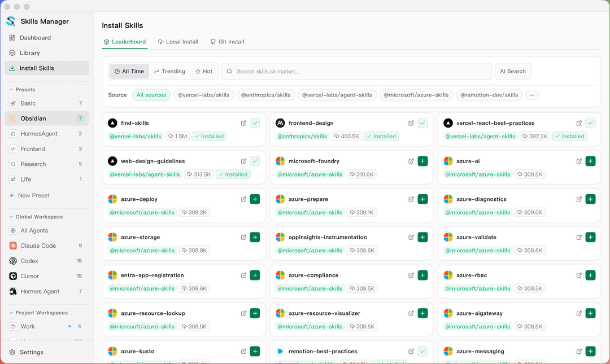Screen dimensions: 610x364
Task: Select the Hot ranking filter
Action: [204, 72]
